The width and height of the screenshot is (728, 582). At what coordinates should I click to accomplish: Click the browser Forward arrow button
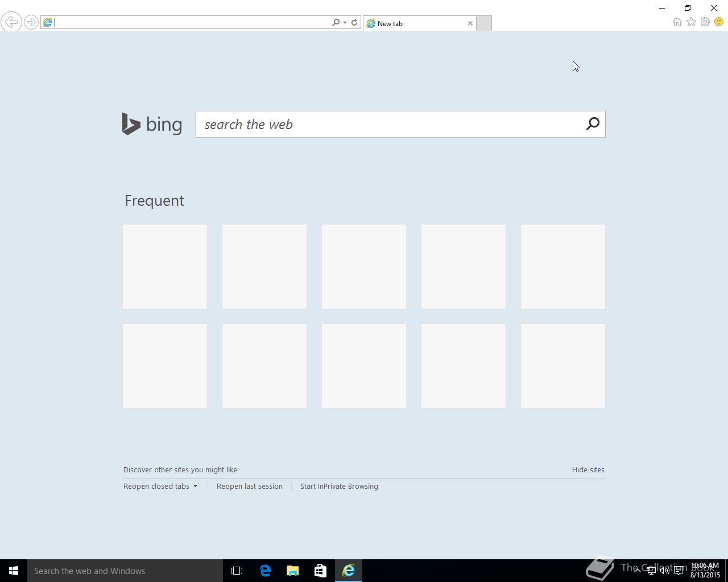[x=31, y=22]
